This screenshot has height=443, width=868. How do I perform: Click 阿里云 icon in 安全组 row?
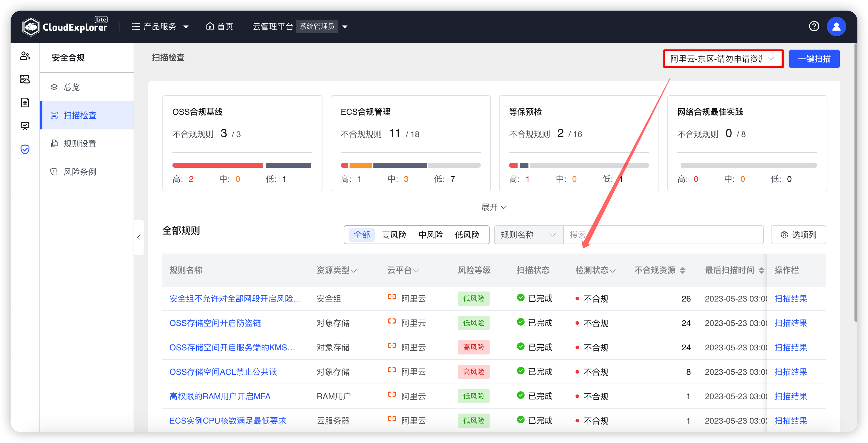pyautogui.click(x=392, y=297)
